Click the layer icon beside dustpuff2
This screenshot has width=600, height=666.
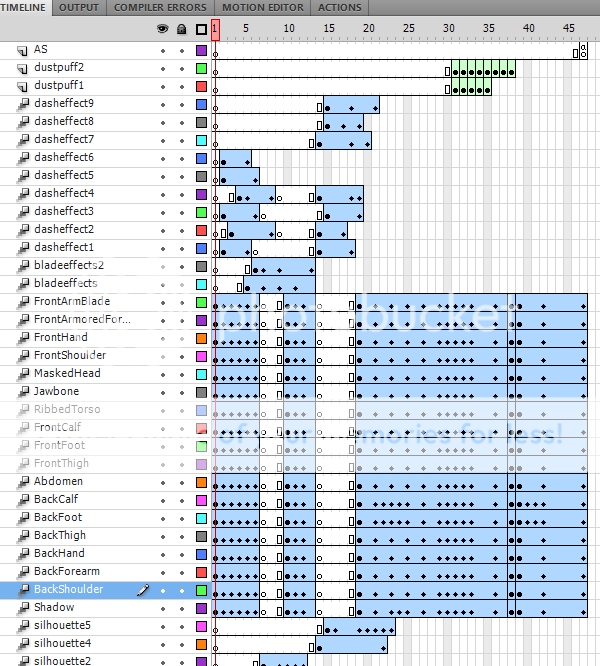point(23,67)
